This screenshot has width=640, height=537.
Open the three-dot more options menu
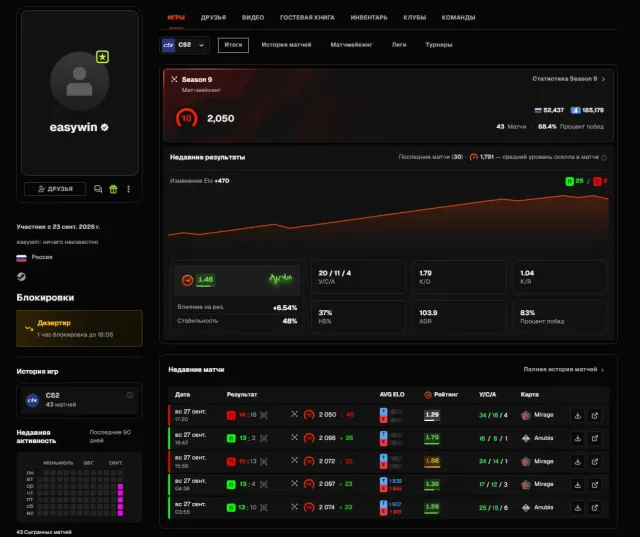coord(129,189)
